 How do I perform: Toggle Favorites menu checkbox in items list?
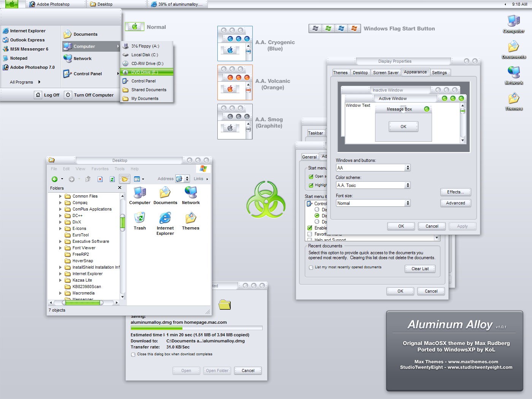coord(310,234)
